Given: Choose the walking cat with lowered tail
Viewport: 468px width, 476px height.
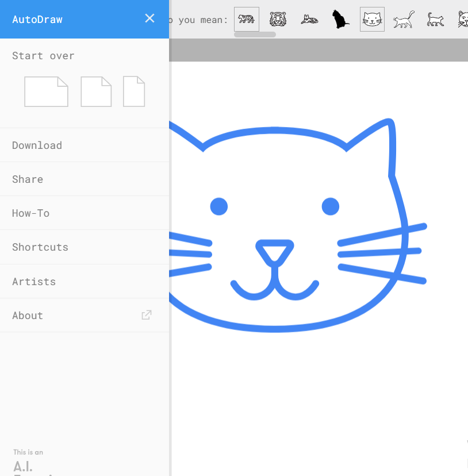Looking at the screenshot, I should click(x=435, y=20).
